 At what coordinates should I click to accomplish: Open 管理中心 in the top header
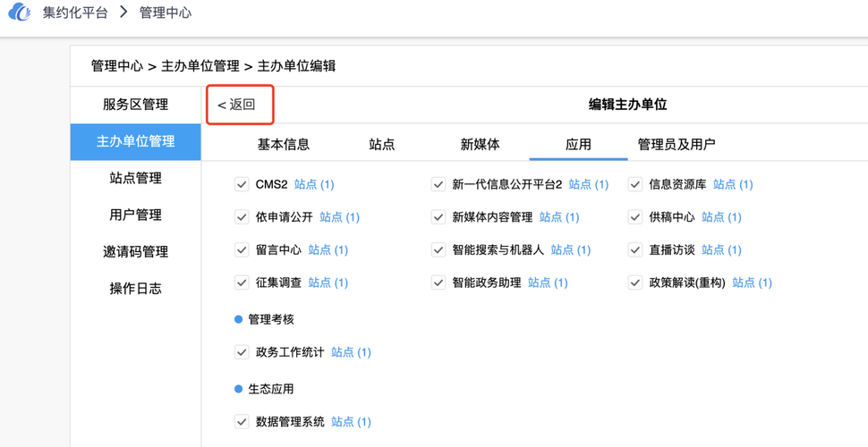pos(166,13)
